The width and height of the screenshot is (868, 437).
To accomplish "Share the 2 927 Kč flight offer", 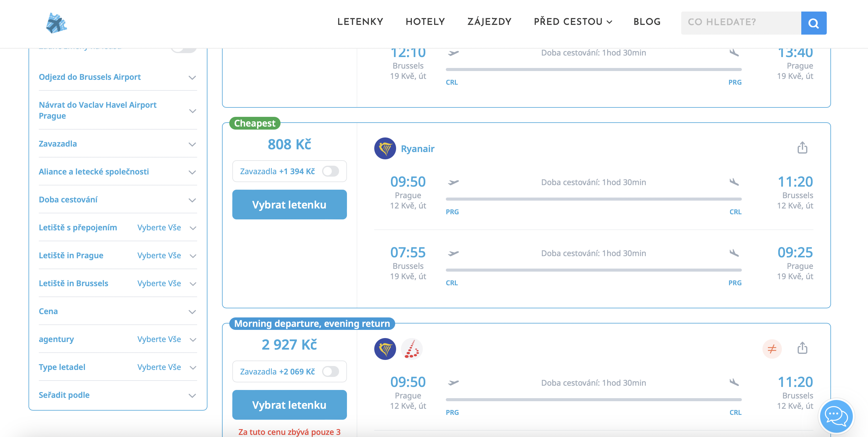I will pyautogui.click(x=802, y=348).
